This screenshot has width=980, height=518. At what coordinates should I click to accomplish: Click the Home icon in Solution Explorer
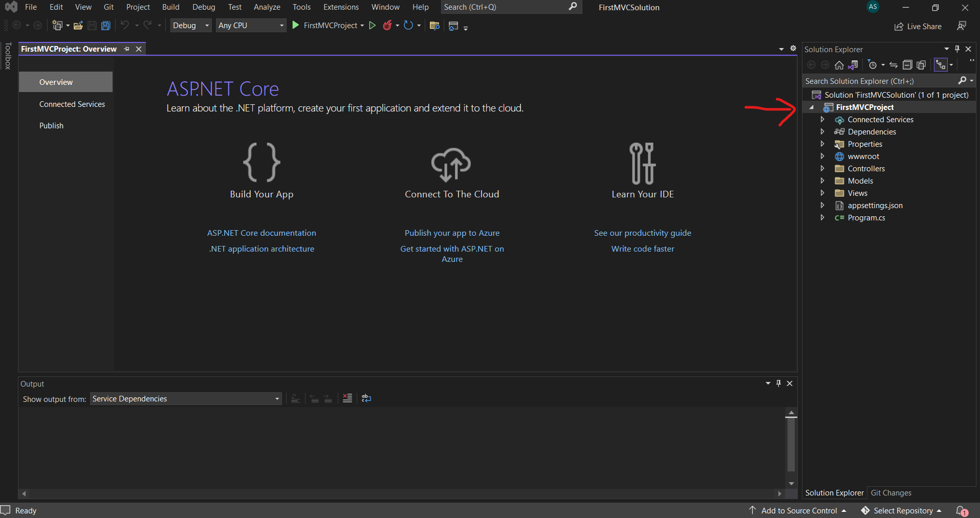[x=839, y=65]
